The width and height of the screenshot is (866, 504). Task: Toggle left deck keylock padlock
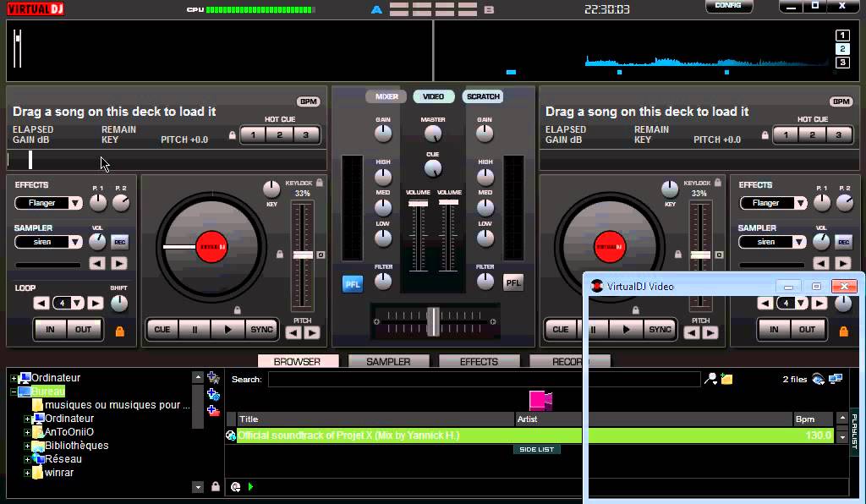(319, 182)
